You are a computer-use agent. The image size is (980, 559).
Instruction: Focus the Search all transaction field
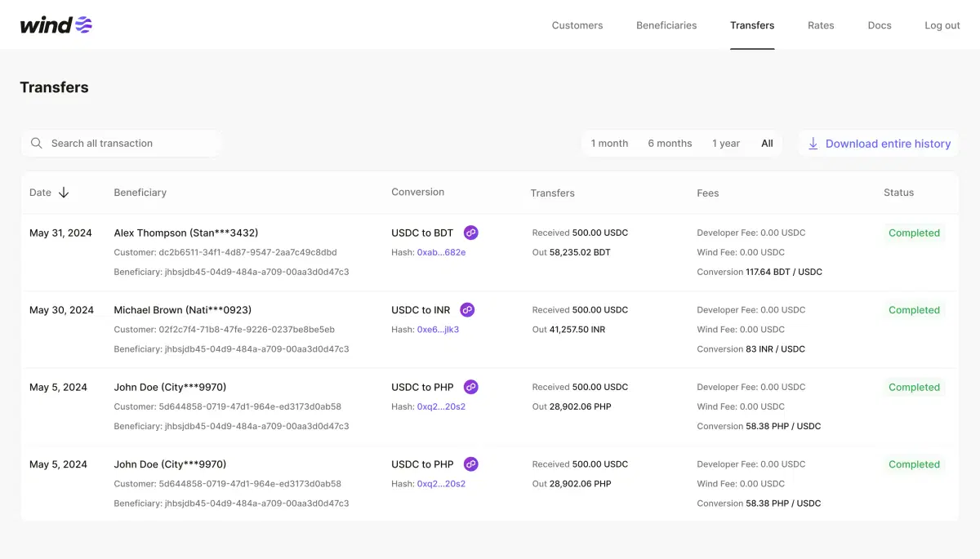pos(131,144)
